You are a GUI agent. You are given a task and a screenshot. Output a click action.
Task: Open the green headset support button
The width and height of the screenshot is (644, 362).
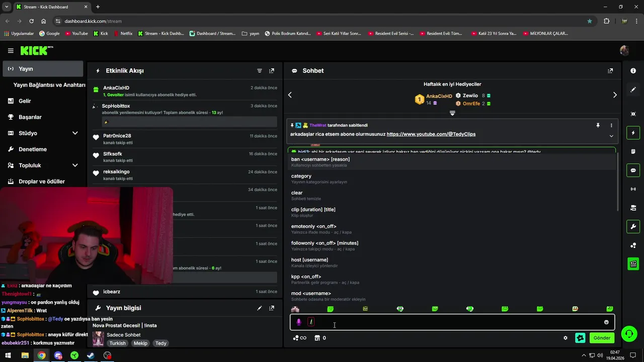(x=629, y=334)
